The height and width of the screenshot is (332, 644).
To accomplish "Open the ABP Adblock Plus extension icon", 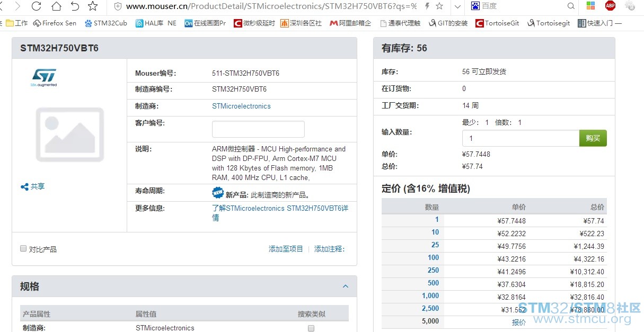I will point(610,6).
